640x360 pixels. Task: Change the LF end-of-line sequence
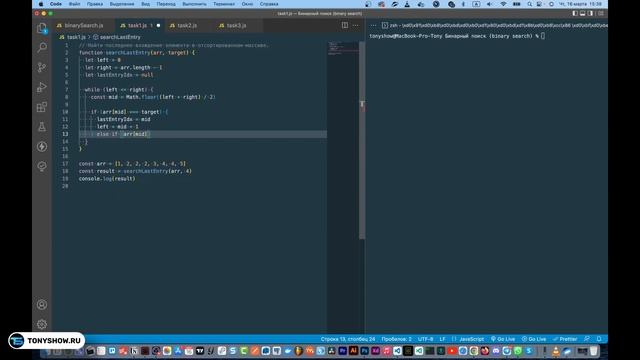(442, 339)
